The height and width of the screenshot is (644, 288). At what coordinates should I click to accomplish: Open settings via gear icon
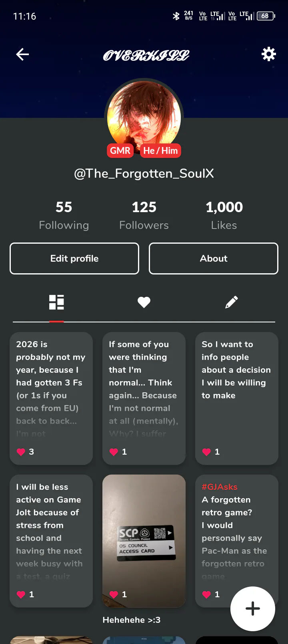tap(268, 54)
